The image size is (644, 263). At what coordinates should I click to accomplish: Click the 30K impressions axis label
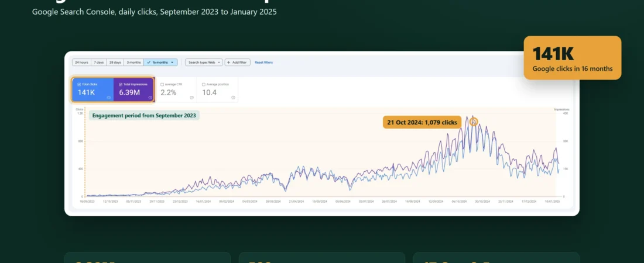(x=565, y=141)
